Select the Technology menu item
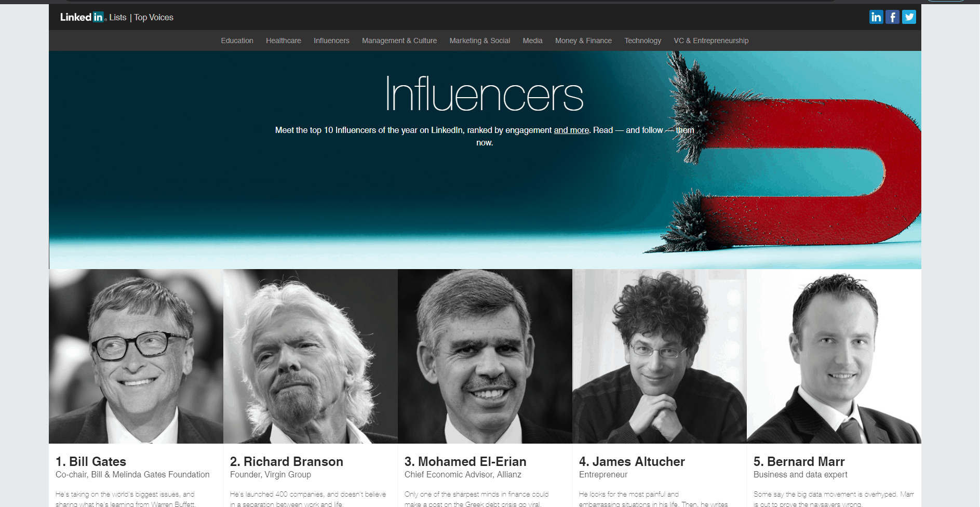980x507 pixels. 643,41
